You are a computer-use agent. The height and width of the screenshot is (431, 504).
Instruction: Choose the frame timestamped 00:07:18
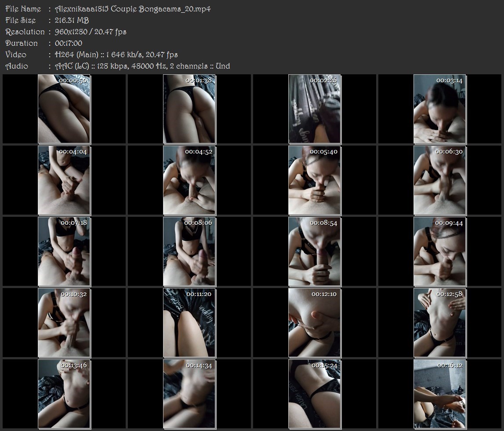(x=64, y=252)
